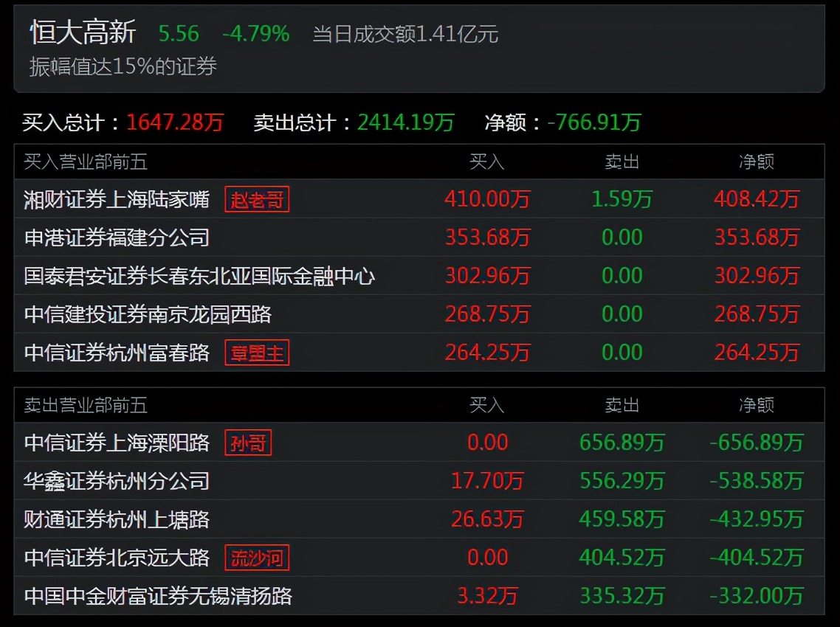840x627 pixels.
Task: Click sell total value 2414.19万
Action: click(x=406, y=122)
